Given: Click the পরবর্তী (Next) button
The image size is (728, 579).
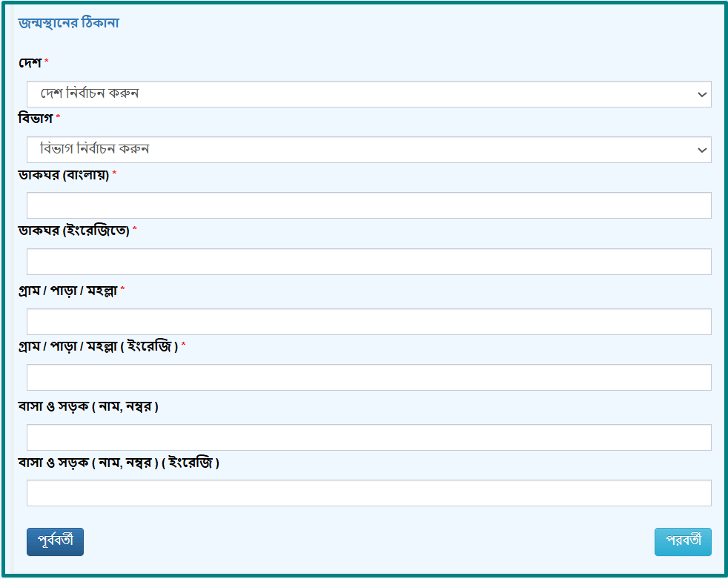Looking at the screenshot, I should (683, 541).
